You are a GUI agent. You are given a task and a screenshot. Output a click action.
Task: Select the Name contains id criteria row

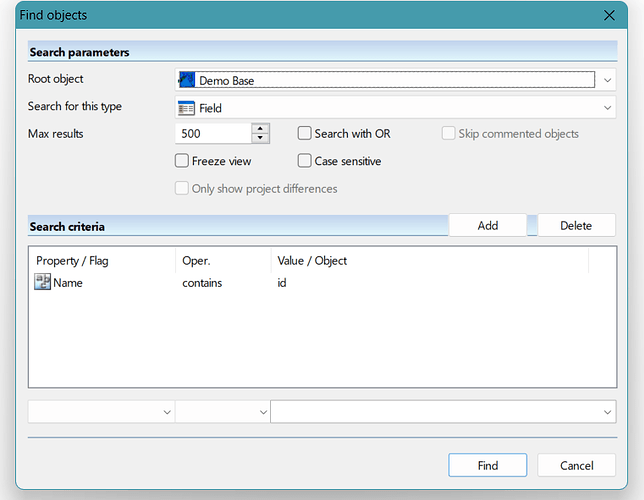click(x=200, y=283)
